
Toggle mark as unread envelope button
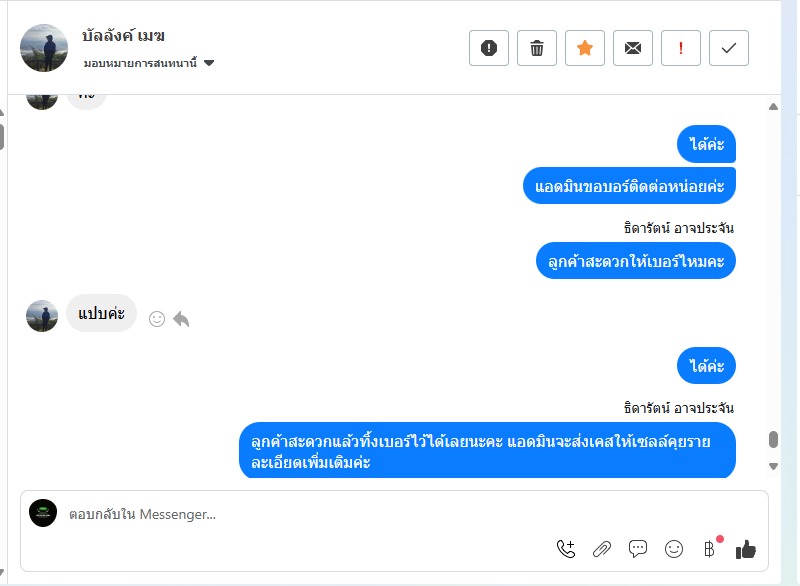[x=633, y=48]
